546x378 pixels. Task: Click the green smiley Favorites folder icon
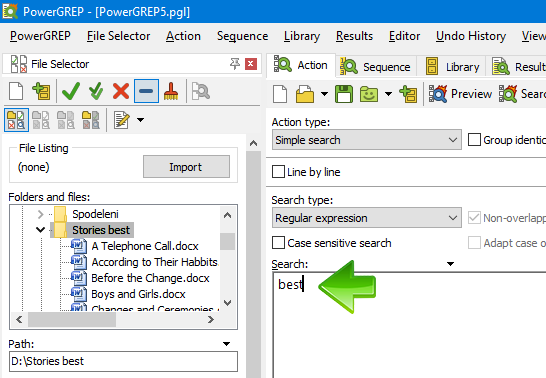tap(369, 94)
